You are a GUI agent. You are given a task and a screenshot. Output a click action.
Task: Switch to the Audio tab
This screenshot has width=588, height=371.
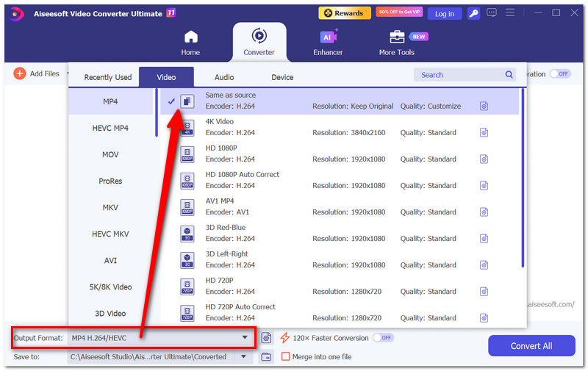tap(224, 77)
